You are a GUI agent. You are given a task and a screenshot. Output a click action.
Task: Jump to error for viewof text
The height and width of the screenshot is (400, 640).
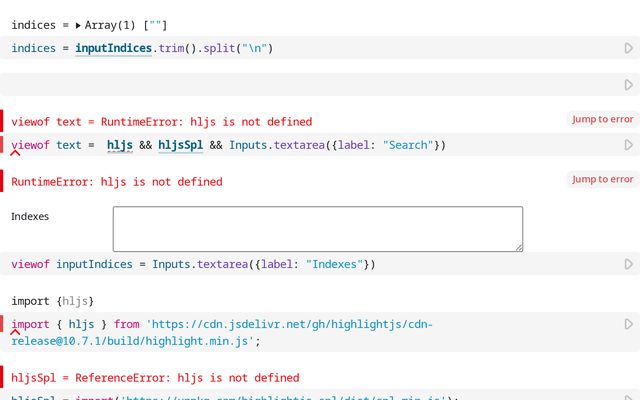point(602,119)
